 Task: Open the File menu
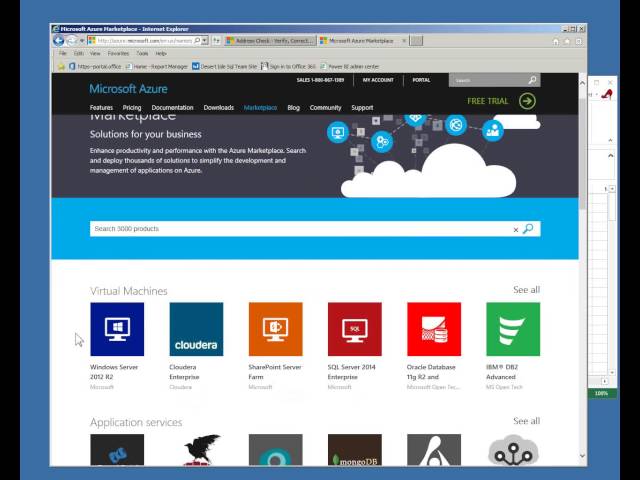point(62,53)
